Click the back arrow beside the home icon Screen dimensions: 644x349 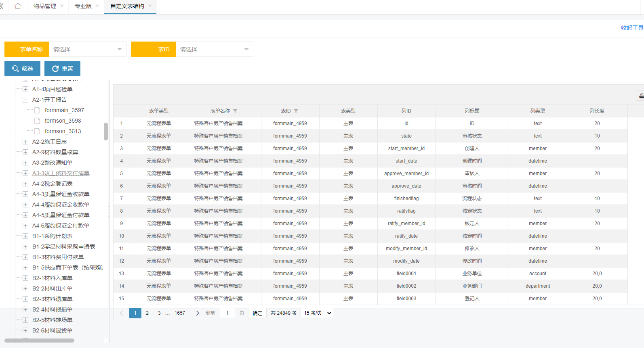point(2,6)
